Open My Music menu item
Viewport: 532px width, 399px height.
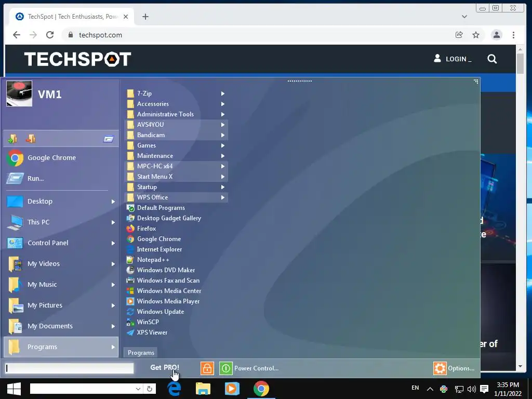(61, 284)
